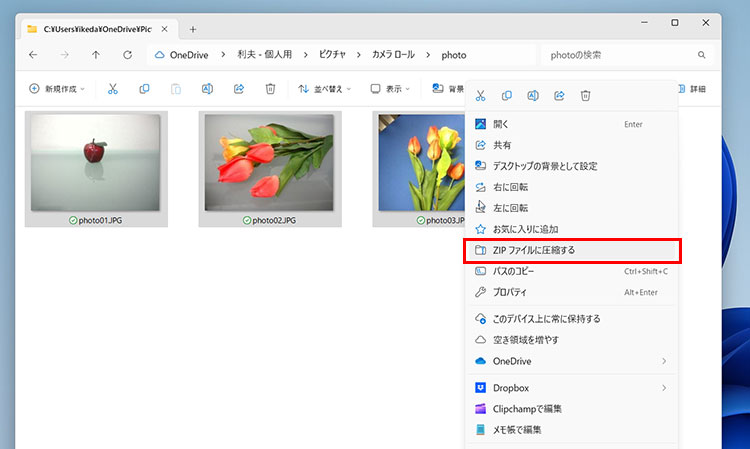Select プロパティ in the context menu
Screen dimensions: 750x449
point(516,292)
